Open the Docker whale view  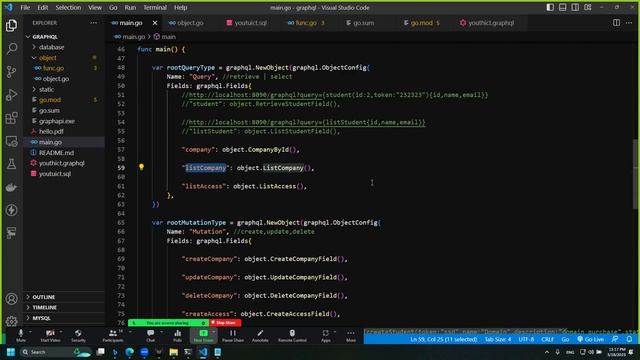click(11, 187)
